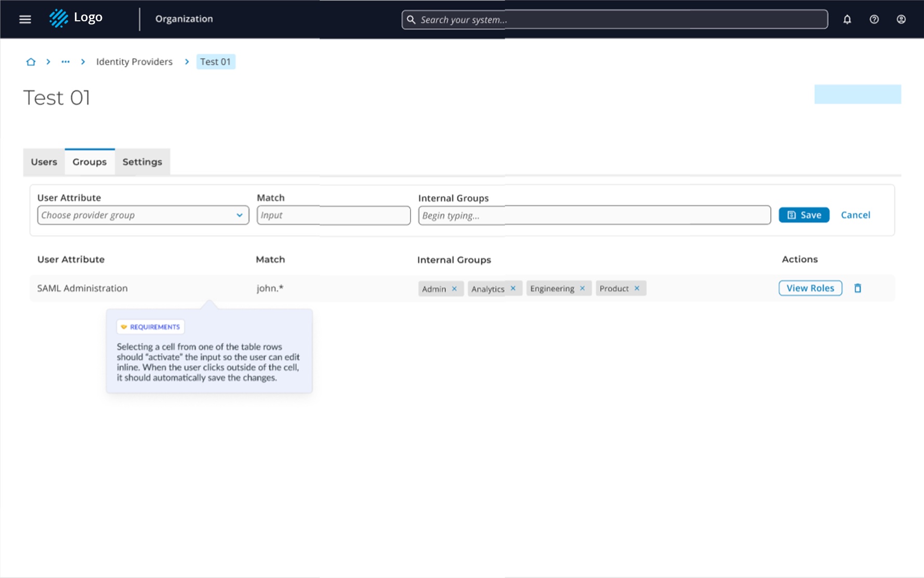
Task: Open the Choose provider group dropdown
Action: [x=143, y=215]
